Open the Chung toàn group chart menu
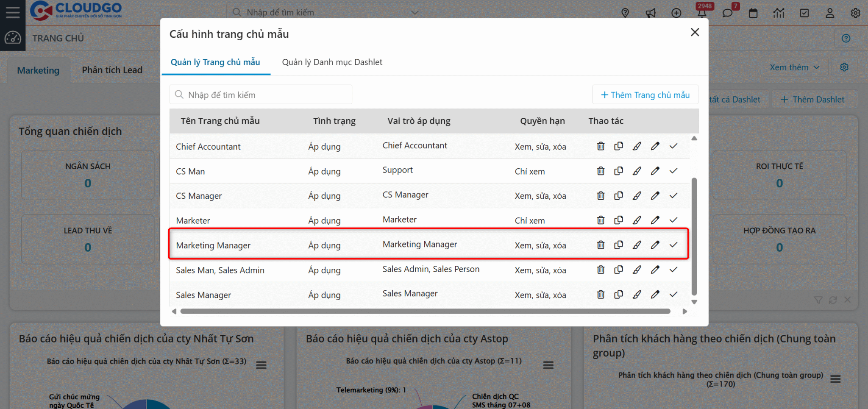This screenshot has width=868, height=409. [835, 379]
